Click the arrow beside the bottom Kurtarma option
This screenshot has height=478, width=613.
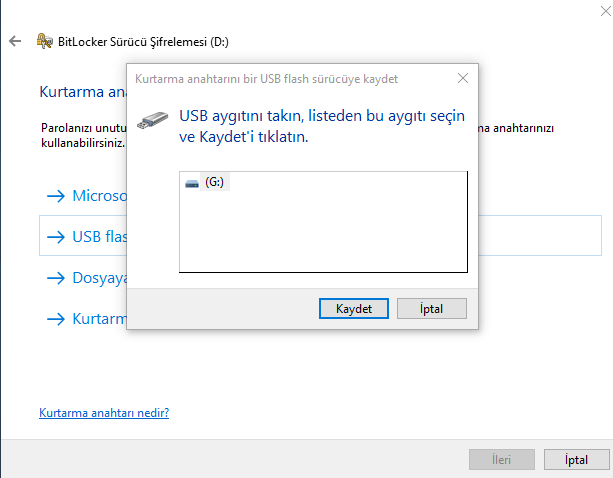pyautogui.click(x=54, y=319)
